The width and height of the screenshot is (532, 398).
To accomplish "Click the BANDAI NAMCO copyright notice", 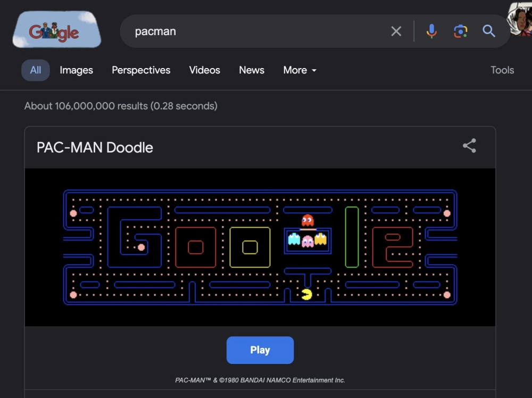I will coord(260,380).
